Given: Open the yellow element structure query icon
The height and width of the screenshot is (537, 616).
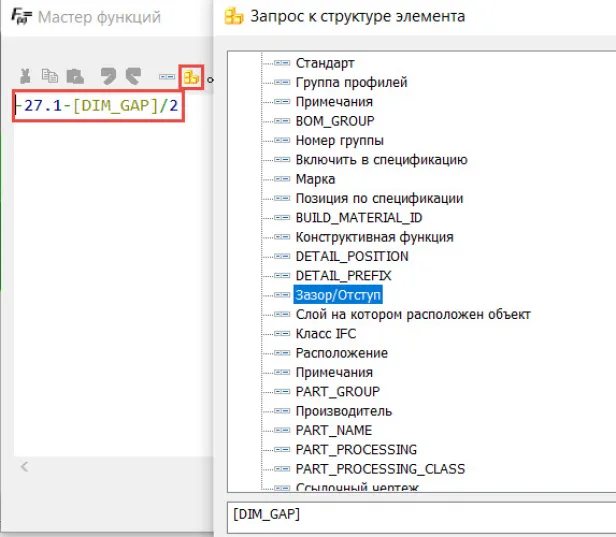Looking at the screenshot, I should pyautogui.click(x=191, y=76).
